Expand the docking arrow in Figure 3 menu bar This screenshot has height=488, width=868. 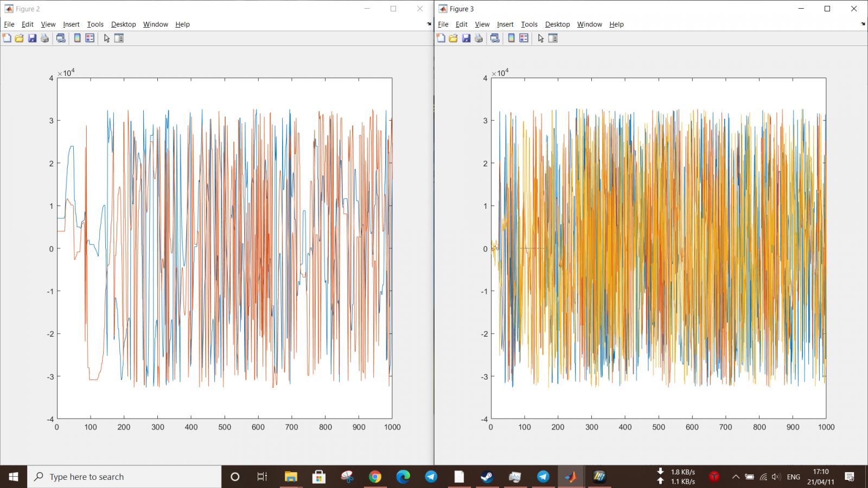coord(863,24)
